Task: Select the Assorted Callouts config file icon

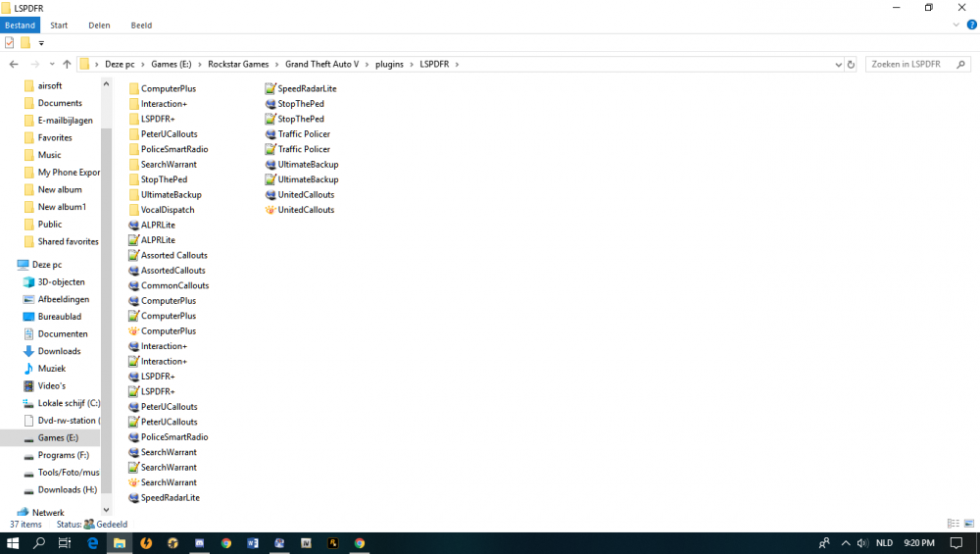Action: [133, 255]
